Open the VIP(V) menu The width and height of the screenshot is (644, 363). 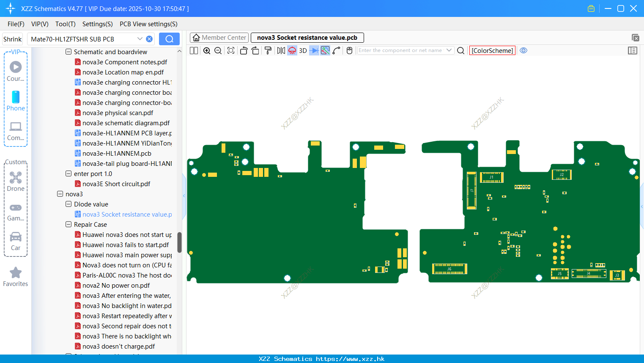40,24
